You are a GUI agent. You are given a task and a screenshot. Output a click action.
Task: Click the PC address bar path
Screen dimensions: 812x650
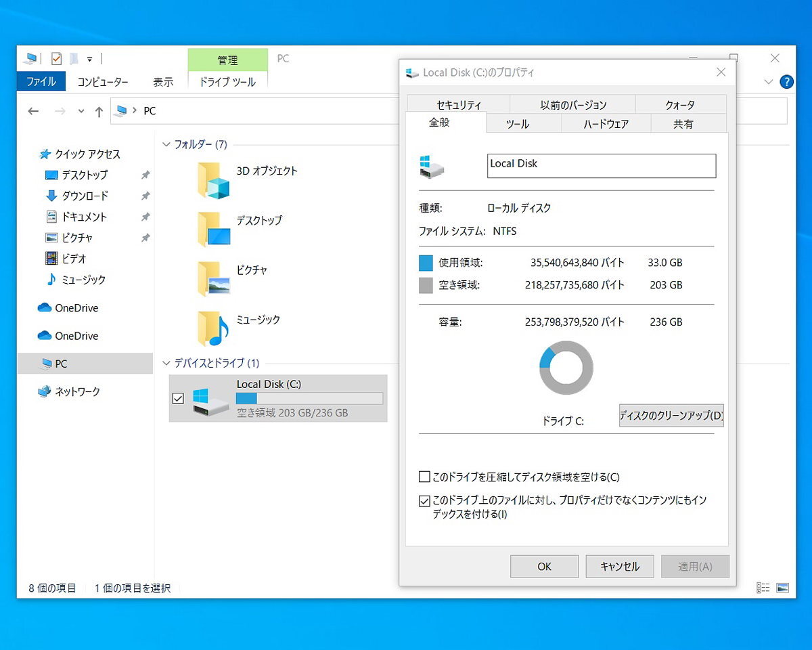click(150, 111)
